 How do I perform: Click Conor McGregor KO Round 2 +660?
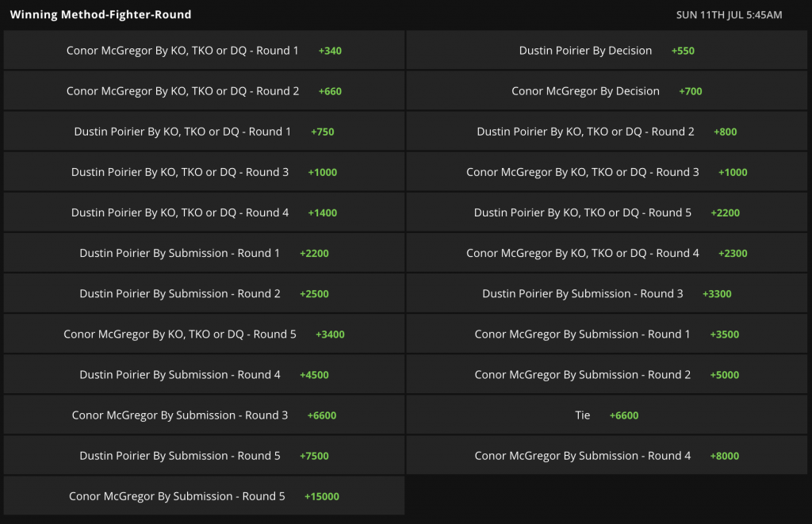[204, 91]
